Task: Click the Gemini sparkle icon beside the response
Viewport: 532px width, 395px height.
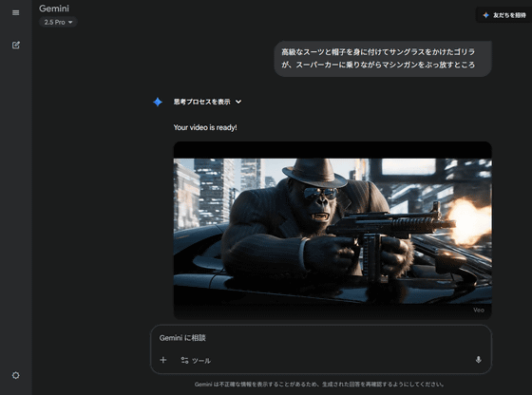Action: [x=158, y=102]
